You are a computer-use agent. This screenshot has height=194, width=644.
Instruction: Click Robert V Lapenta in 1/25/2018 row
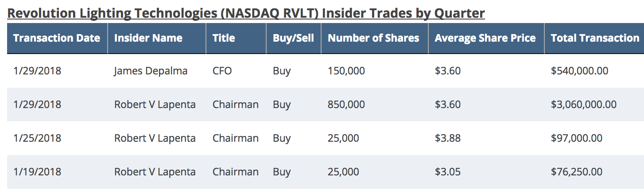[x=155, y=138]
